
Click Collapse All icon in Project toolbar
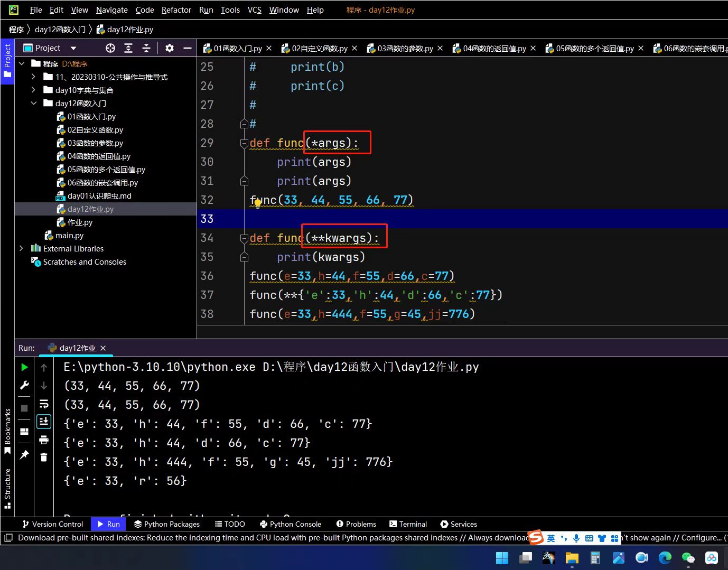coord(146,48)
